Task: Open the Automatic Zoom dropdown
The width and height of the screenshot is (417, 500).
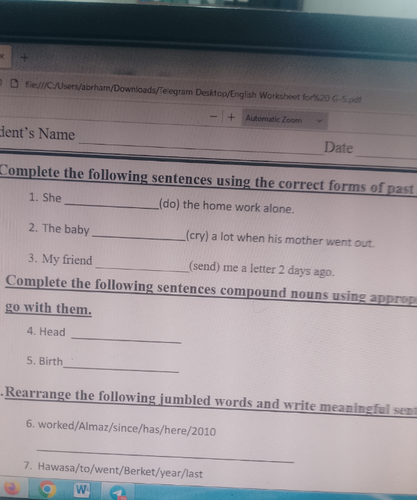Action: (284, 119)
